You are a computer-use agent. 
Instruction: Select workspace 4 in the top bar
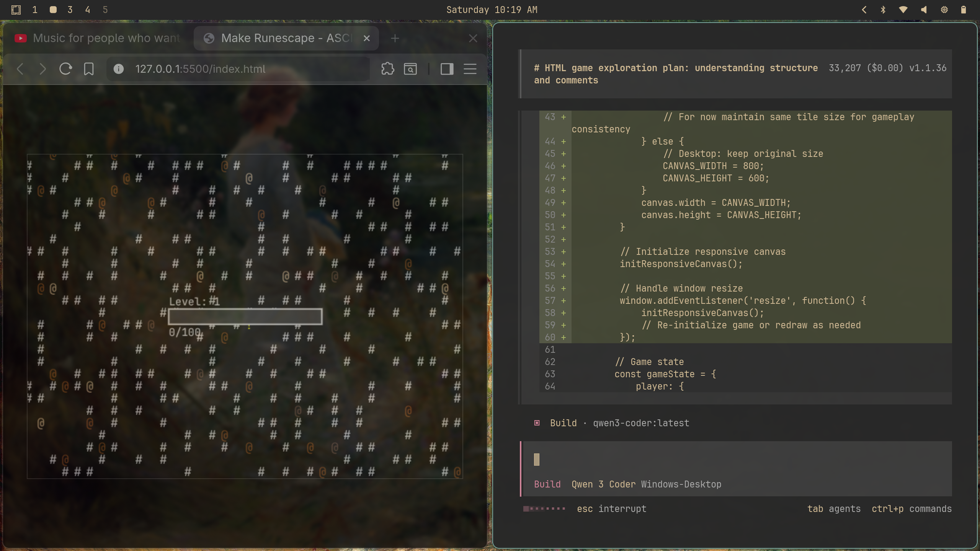[88, 10]
